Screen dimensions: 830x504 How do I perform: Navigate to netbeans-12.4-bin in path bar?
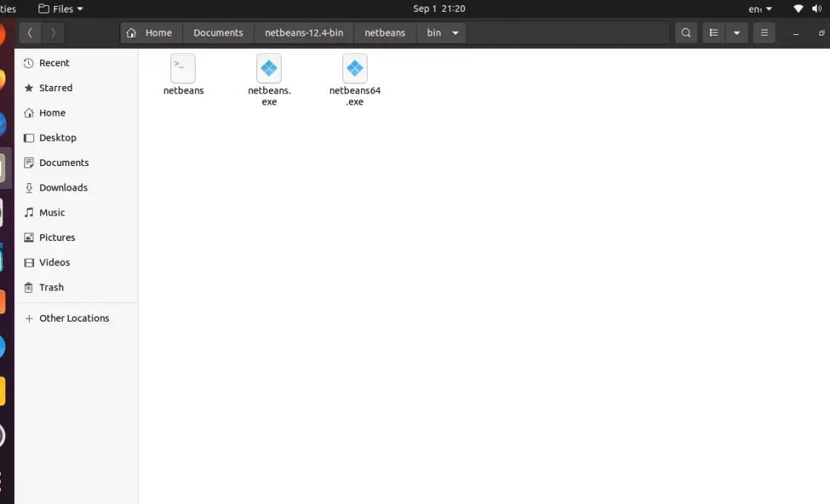pos(304,33)
